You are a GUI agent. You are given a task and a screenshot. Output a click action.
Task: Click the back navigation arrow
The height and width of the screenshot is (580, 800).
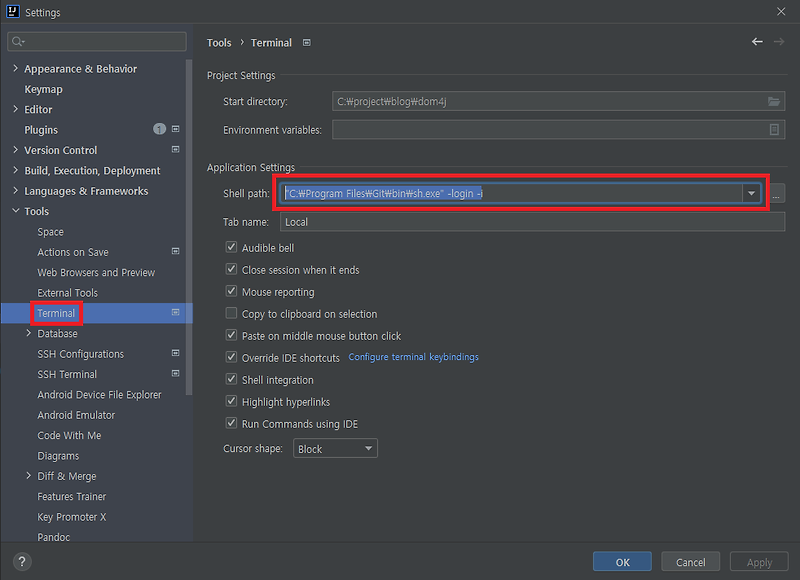[x=756, y=42]
